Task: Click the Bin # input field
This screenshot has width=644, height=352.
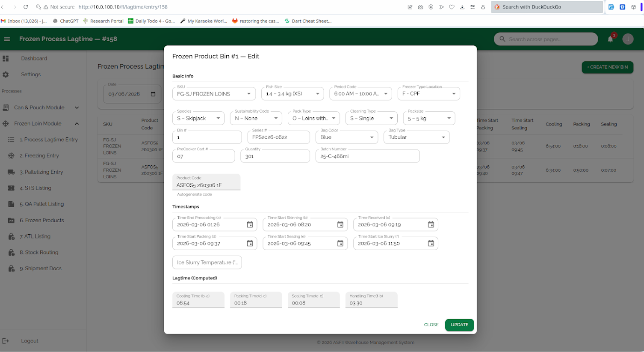Action: click(x=207, y=137)
